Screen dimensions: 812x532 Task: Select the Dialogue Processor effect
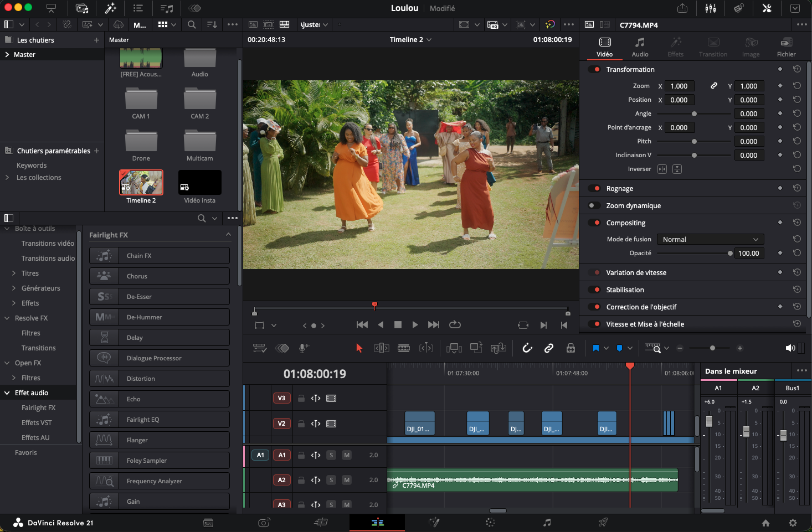point(160,358)
